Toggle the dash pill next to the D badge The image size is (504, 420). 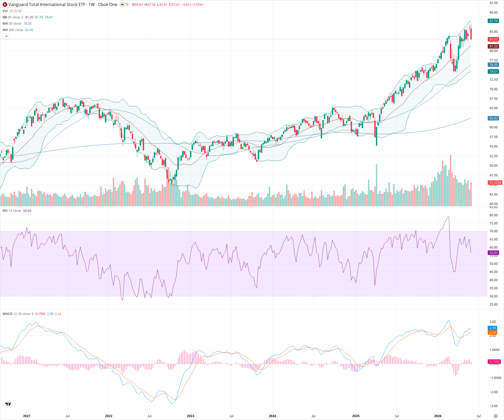122,4
